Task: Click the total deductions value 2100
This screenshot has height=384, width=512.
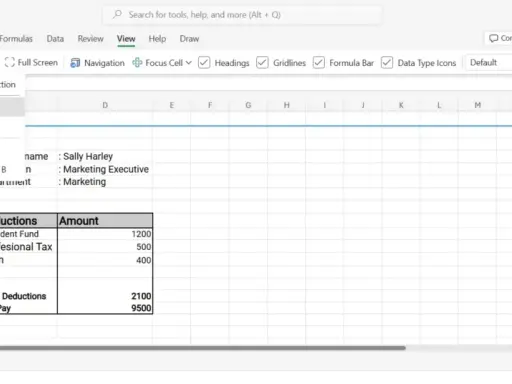Action: point(105,296)
